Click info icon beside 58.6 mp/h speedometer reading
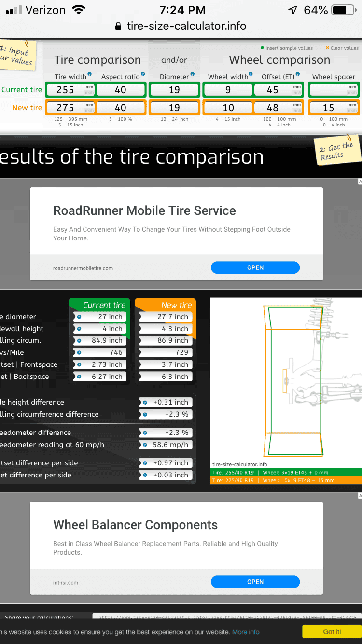Screen dimensions: 362x644 [145, 445]
